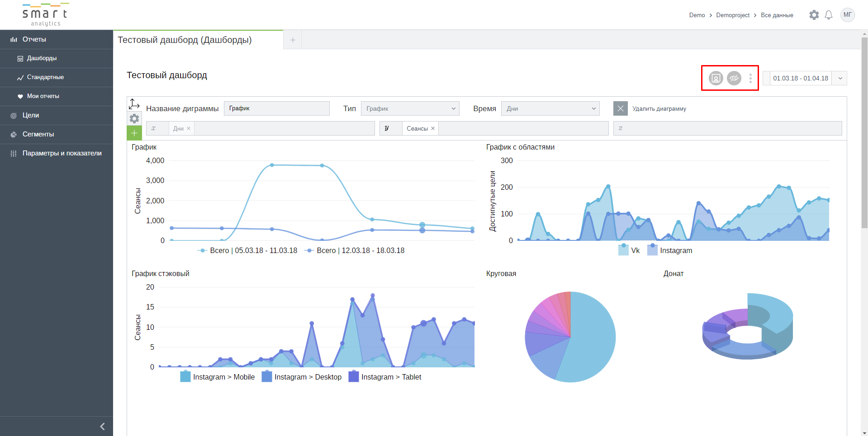Viewport: 868px width, 436px height.
Task: Select the Тестовый дашборд (Дашборды) tab
Action: coord(198,40)
